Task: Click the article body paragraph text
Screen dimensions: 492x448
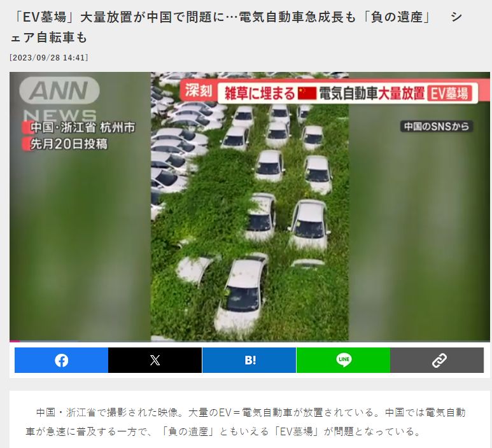Action: coord(246,422)
